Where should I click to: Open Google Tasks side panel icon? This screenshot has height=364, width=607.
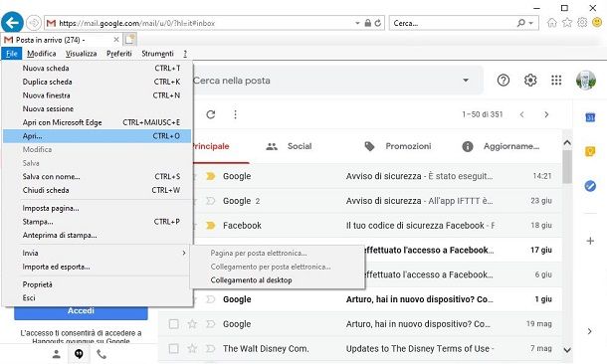(x=590, y=186)
